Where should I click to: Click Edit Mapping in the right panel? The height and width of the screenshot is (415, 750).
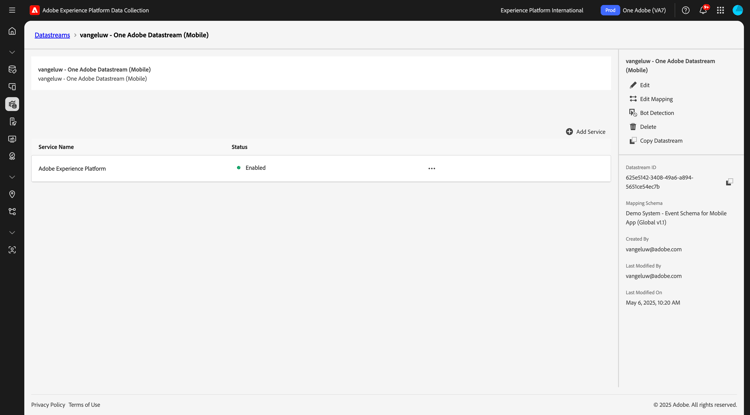(x=651, y=99)
